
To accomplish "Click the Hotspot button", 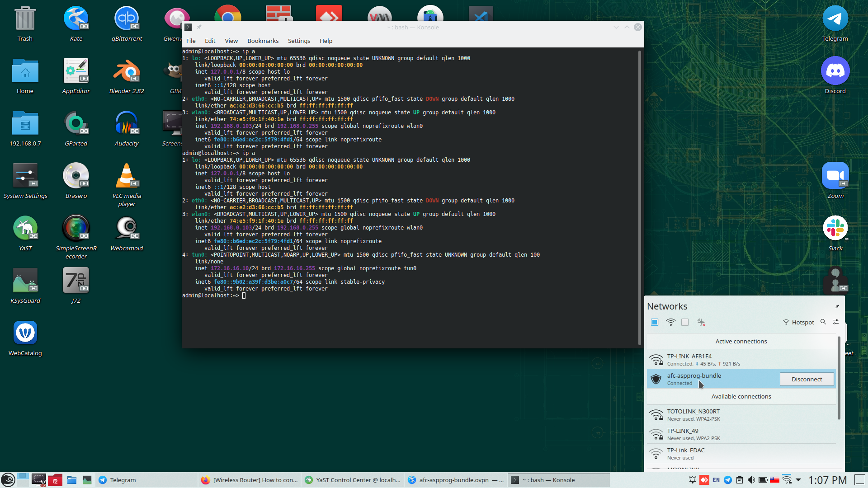I will 798,322.
